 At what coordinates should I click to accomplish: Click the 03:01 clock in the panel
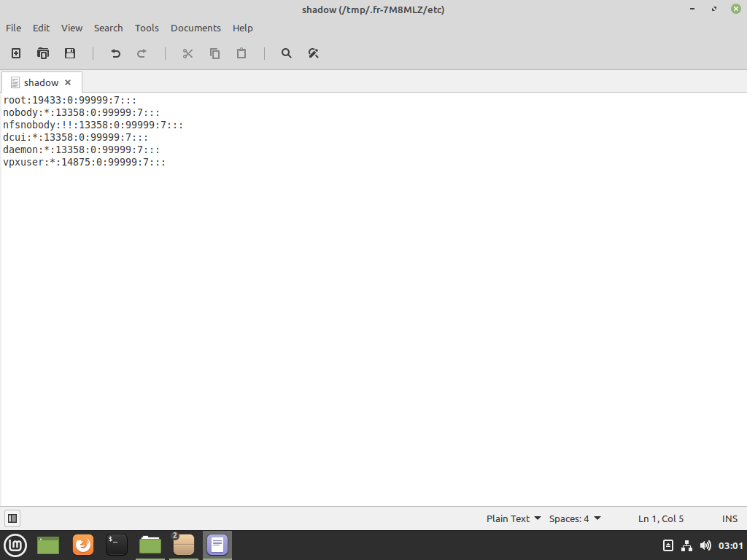pyautogui.click(x=731, y=545)
